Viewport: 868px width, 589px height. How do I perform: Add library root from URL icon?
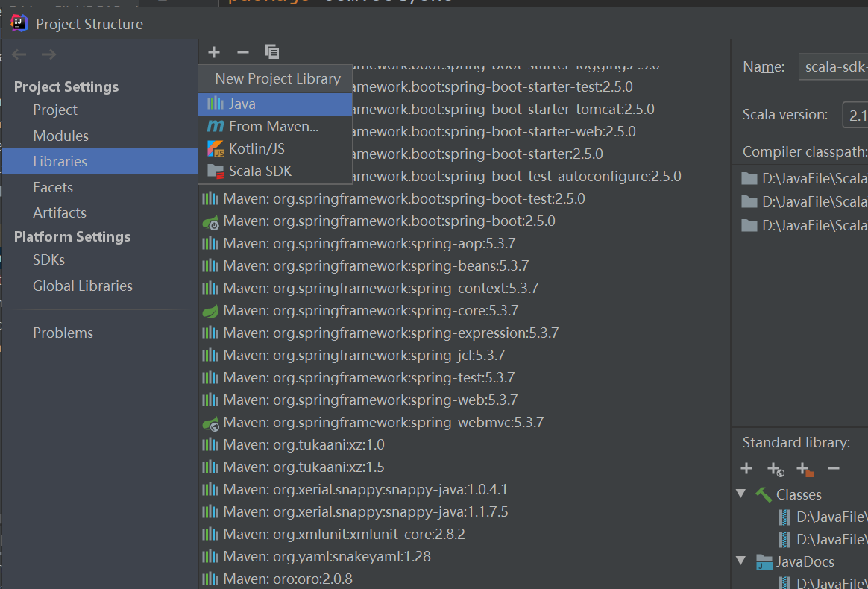(x=776, y=470)
